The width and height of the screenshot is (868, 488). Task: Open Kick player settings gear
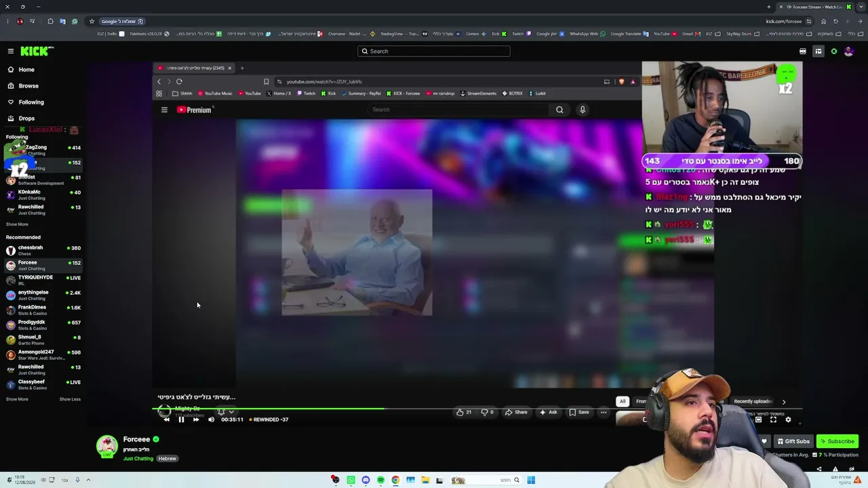click(x=788, y=420)
